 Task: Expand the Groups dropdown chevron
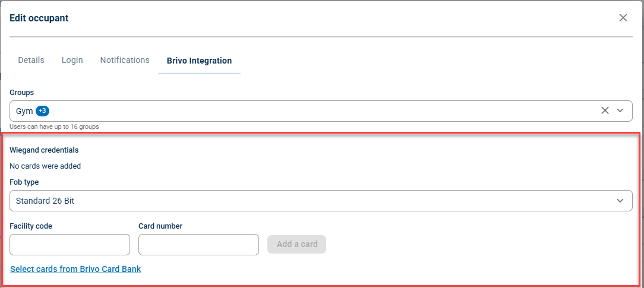tap(620, 110)
